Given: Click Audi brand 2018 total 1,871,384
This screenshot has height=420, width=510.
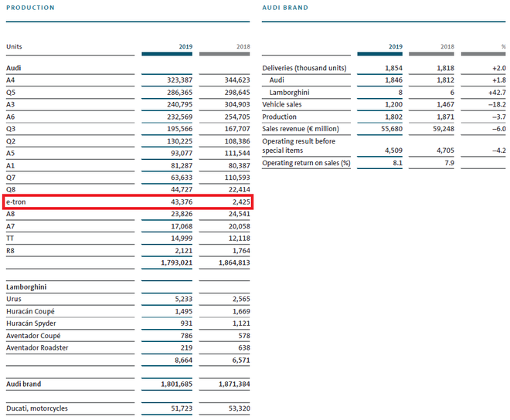Looking at the screenshot, I should (x=234, y=384).
